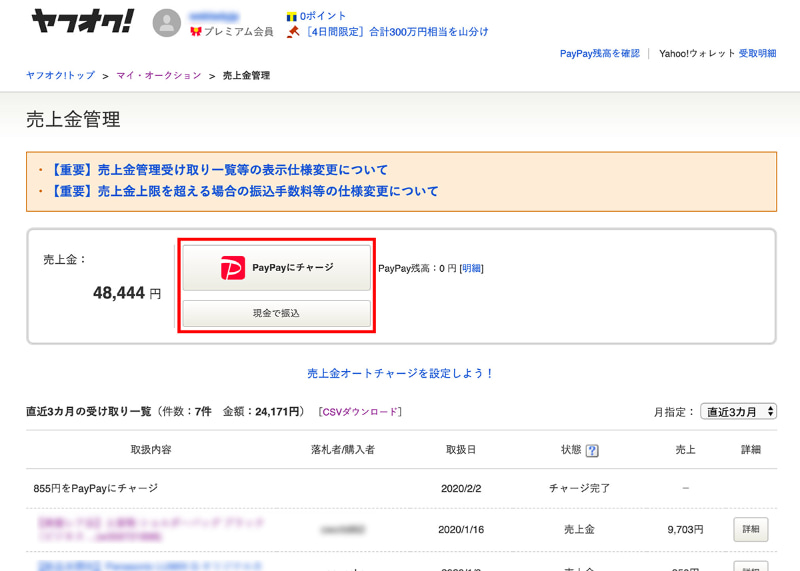Click the date 2020/2/2 cell

[x=461, y=489]
